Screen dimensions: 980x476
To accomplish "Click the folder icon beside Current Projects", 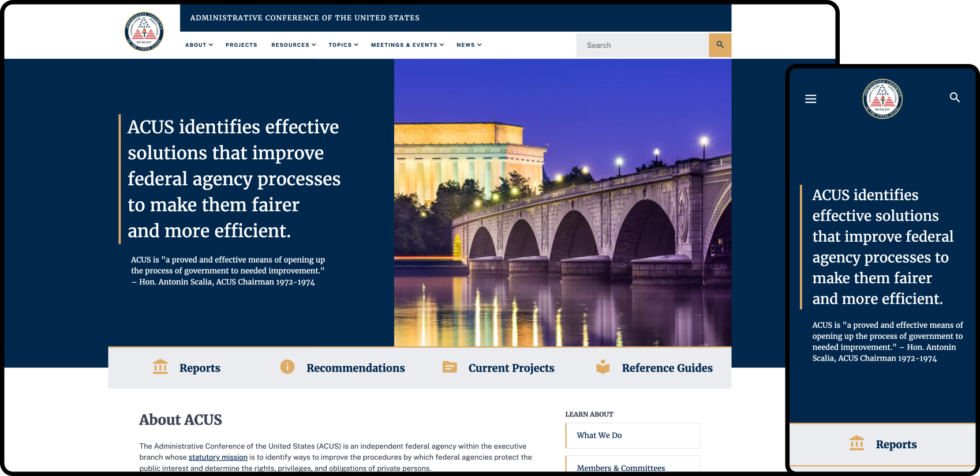I will tap(450, 367).
